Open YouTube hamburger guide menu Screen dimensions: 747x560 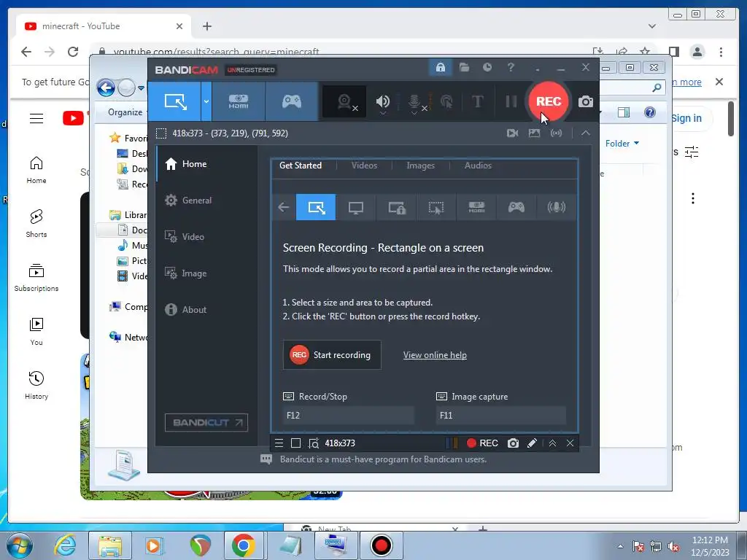click(36, 118)
